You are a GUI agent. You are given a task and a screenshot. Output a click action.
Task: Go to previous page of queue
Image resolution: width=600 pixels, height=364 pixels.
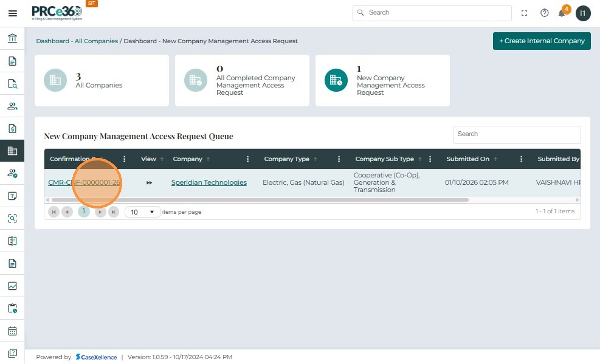(67, 212)
